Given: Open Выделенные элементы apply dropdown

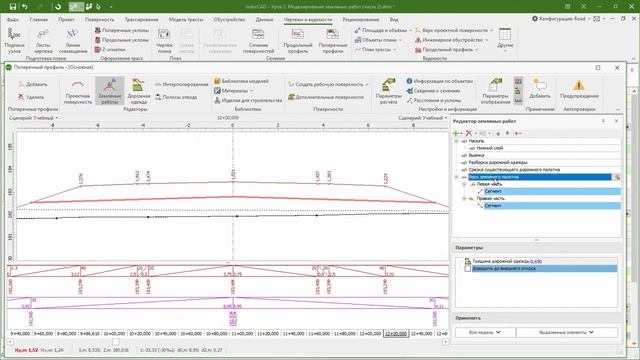Looking at the screenshot, I should pyautogui.click(x=567, y=332).
